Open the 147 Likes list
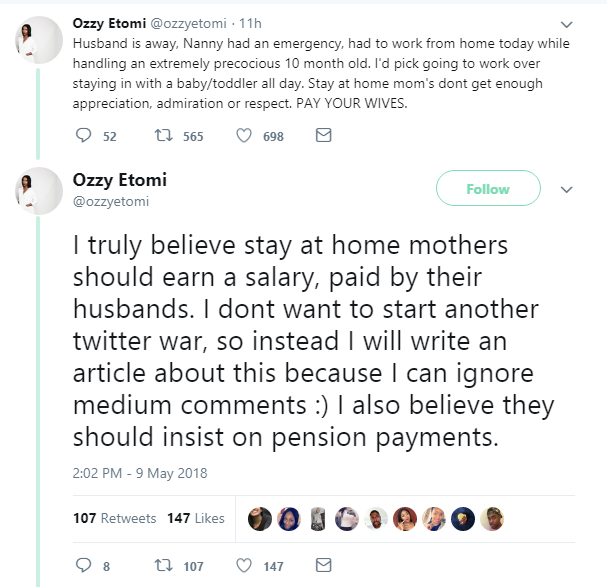This screenshot has width=607, height=587. (195, 518)
